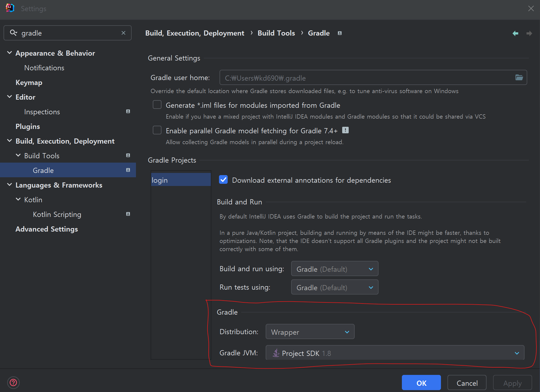Select Kotlin Scripting in the settings tree
Image resolution: width=540 pixels, height=392 pixels.
57,214
